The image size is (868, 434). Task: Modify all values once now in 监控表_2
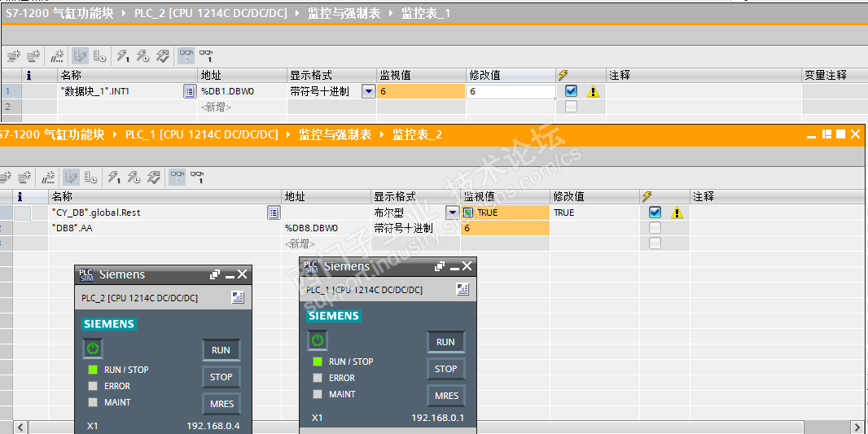pyautogui.click(x=114, y=178)
